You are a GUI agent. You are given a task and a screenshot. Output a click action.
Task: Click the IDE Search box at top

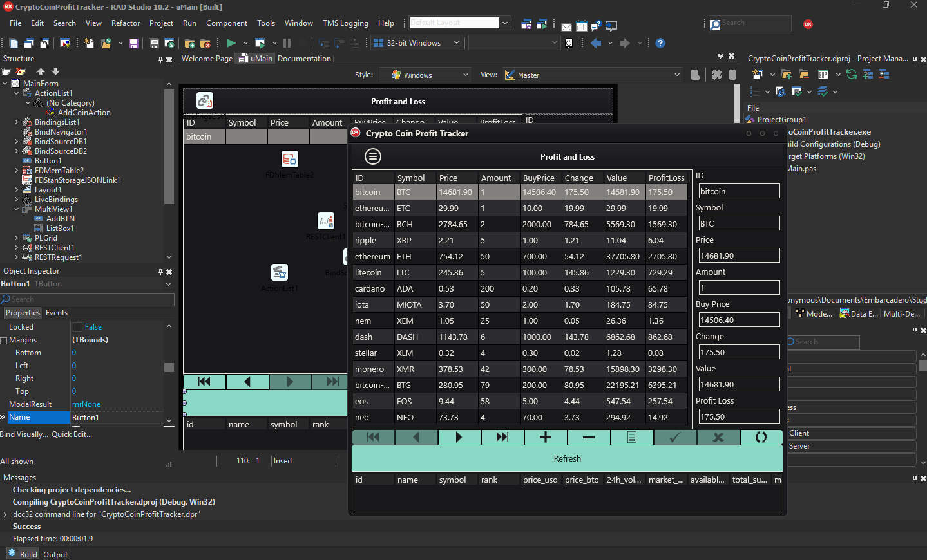tap(750, 24)
